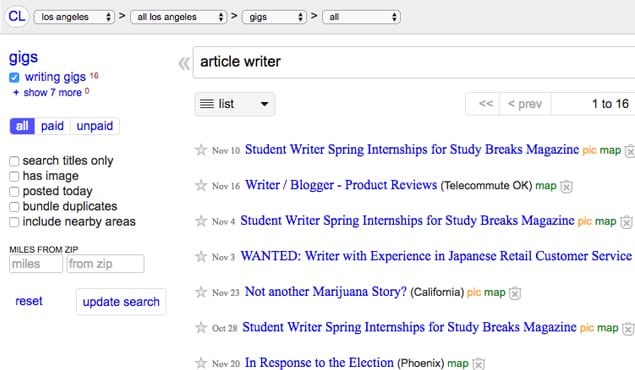Open the list view mode dropdown
Image resolution: width=635 pixels, height=370 pixels.
coord(235,104)
